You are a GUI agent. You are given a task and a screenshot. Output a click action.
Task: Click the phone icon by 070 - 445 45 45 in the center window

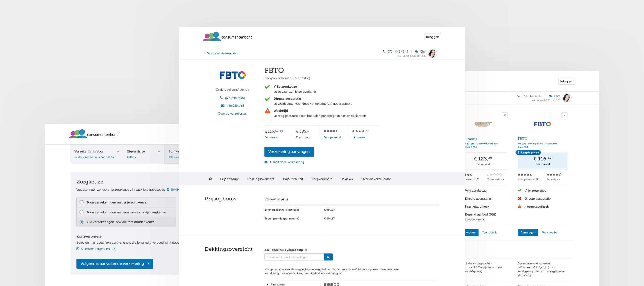pyautogui.click(x=384, y=51)
